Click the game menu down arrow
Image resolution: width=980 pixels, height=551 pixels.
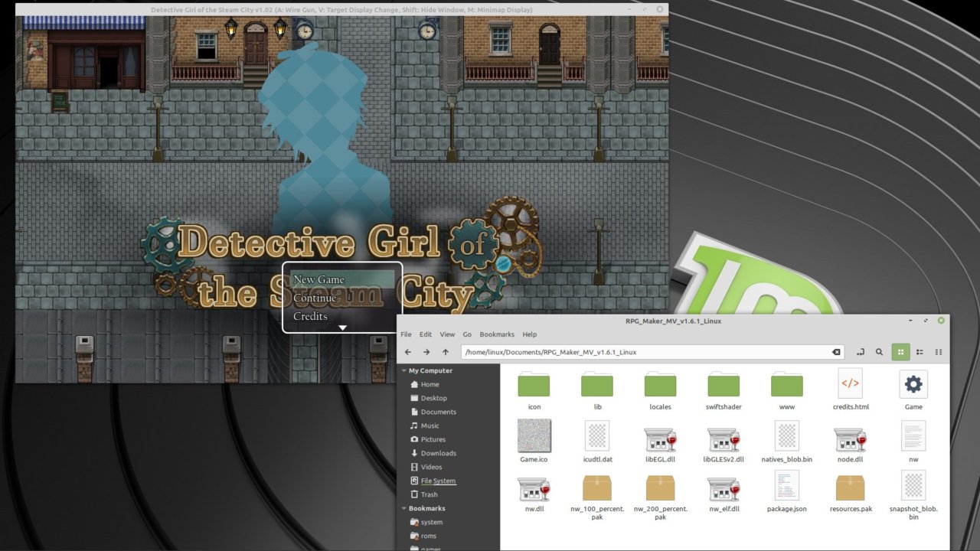[342, 328]
